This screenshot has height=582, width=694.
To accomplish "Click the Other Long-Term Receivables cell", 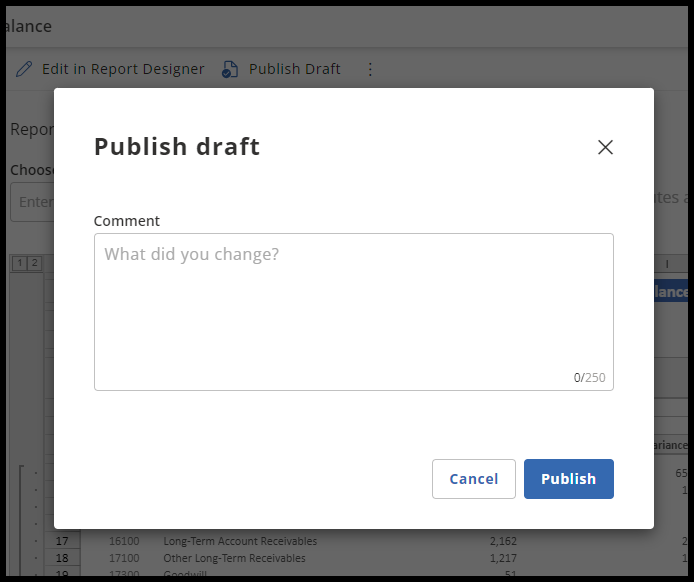I will coord(234,558).
